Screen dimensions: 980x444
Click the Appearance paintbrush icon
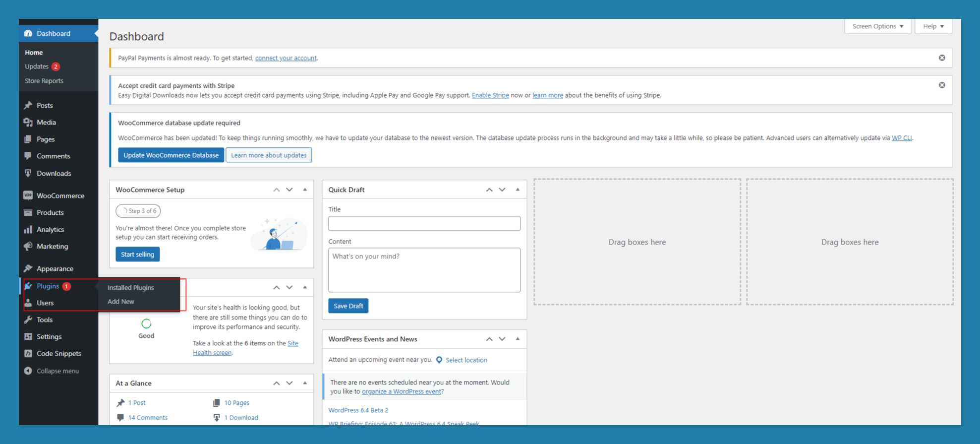point(28,268)
